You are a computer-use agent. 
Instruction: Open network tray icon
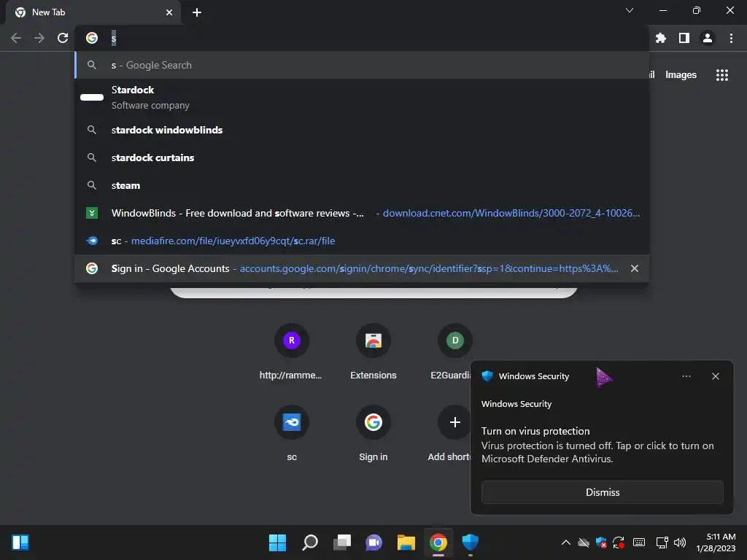(662, 542)
